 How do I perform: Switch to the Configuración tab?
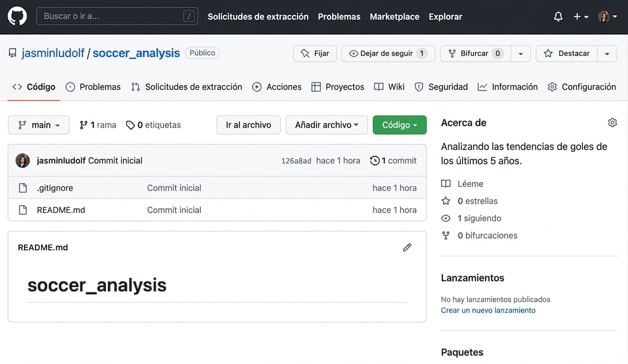(582, 87)
